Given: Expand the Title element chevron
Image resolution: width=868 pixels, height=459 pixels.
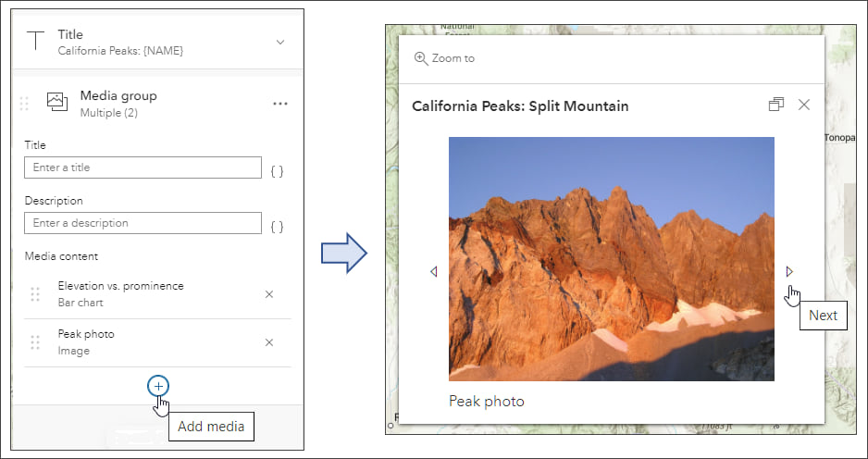Looking at the screenshot, I should pos(280,42).
